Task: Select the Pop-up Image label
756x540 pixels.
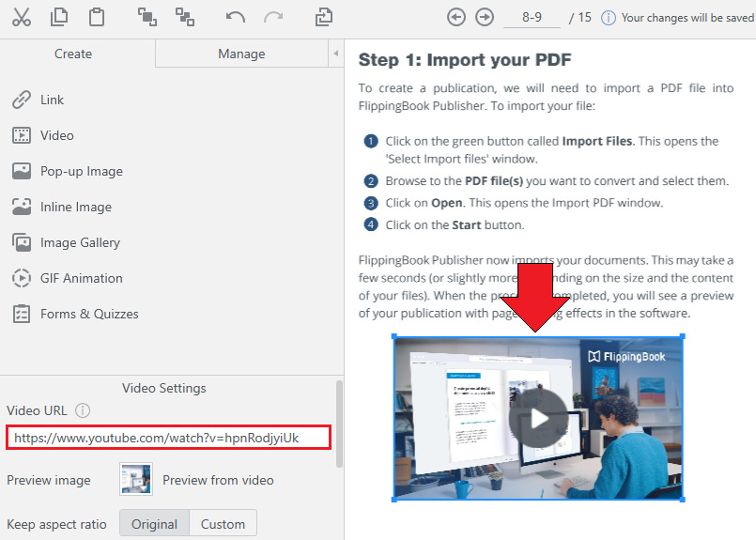Action: tap(82, 171)
